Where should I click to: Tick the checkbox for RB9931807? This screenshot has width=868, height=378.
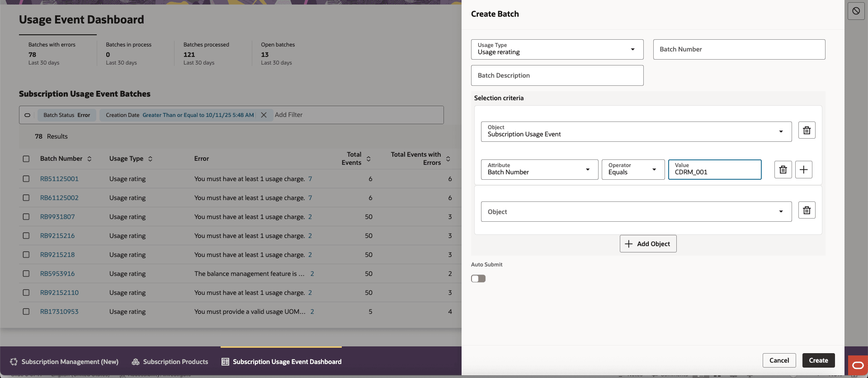(x=26, y=217)
